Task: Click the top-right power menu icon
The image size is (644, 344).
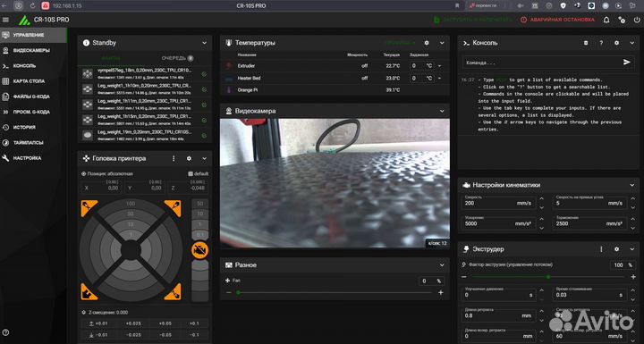Action: click(637, 20)
